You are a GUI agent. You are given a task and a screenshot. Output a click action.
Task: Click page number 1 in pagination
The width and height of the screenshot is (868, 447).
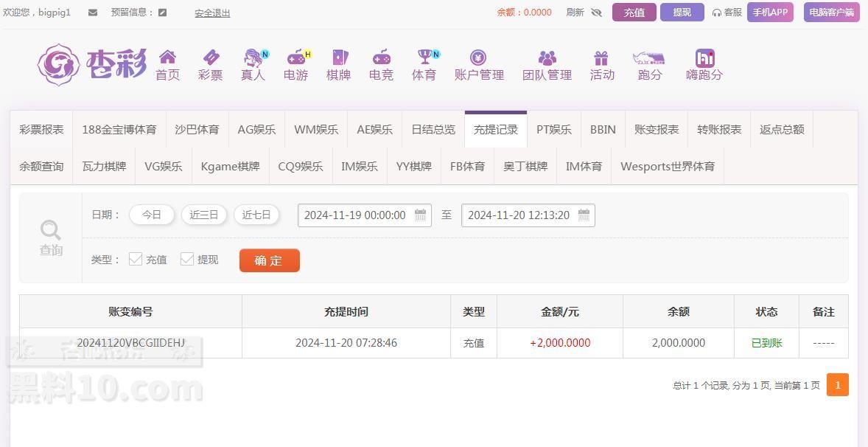click(x=837, y=385)
